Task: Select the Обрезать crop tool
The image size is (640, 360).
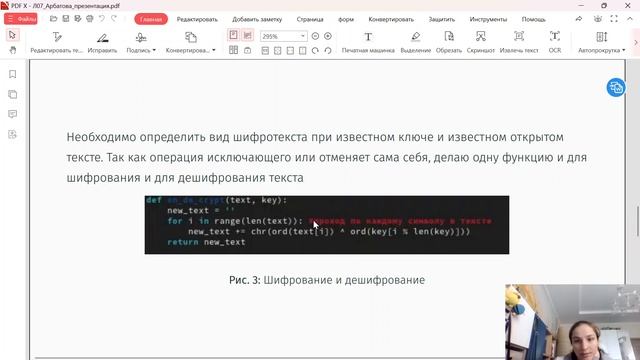Action: [449, 42]
